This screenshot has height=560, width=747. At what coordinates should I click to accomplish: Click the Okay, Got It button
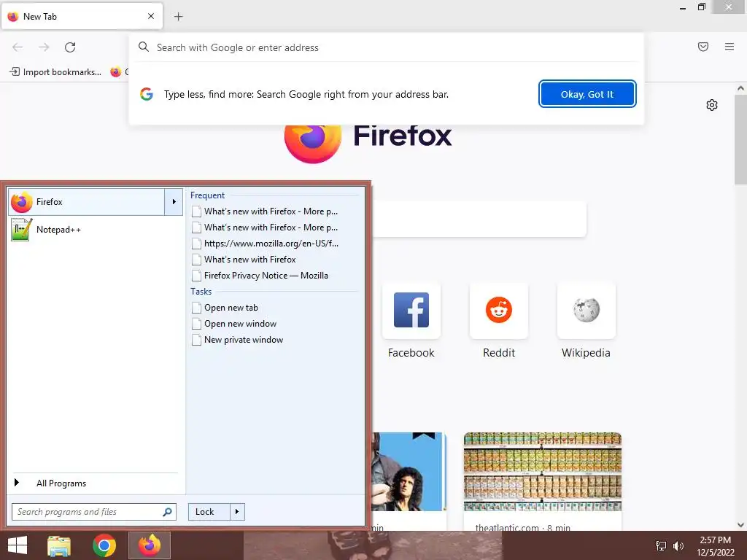[587, 94]
